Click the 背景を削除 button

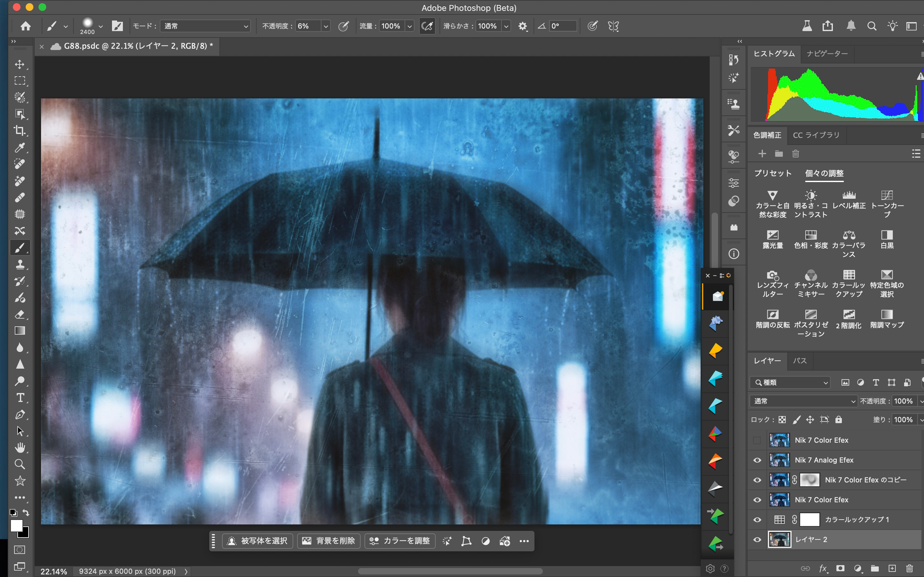point(329,541)
